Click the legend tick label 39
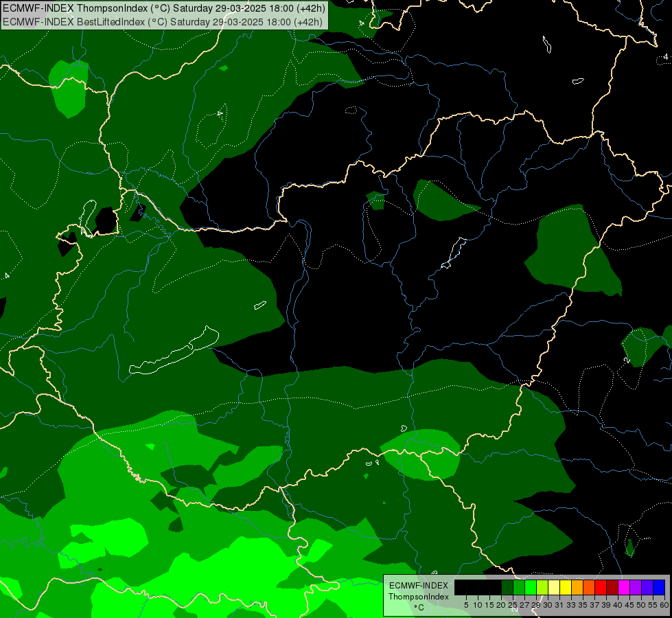This screenshot has width=672, height=618. pos(606,605)
